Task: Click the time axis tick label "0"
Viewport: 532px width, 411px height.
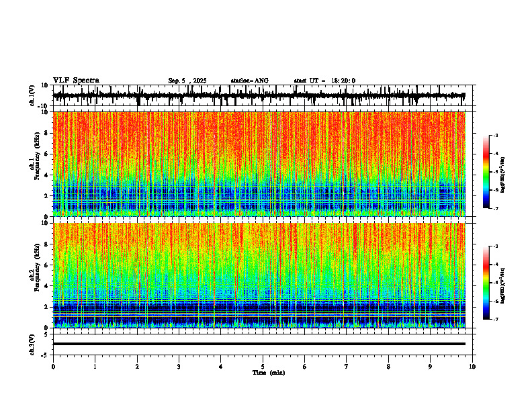Action: (53, 367)
